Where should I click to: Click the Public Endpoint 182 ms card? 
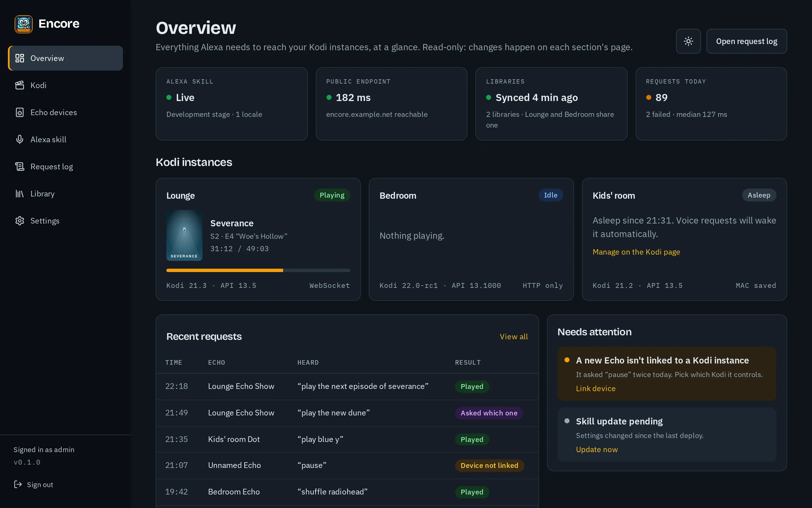[x=391, y=104]
